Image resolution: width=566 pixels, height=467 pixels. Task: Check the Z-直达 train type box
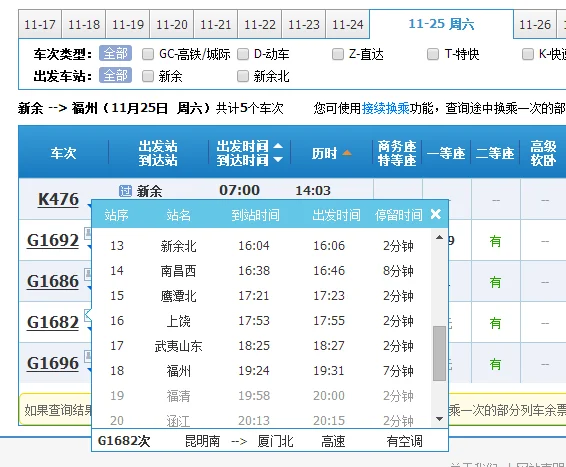pyautogui.click(x=338, y=54)
